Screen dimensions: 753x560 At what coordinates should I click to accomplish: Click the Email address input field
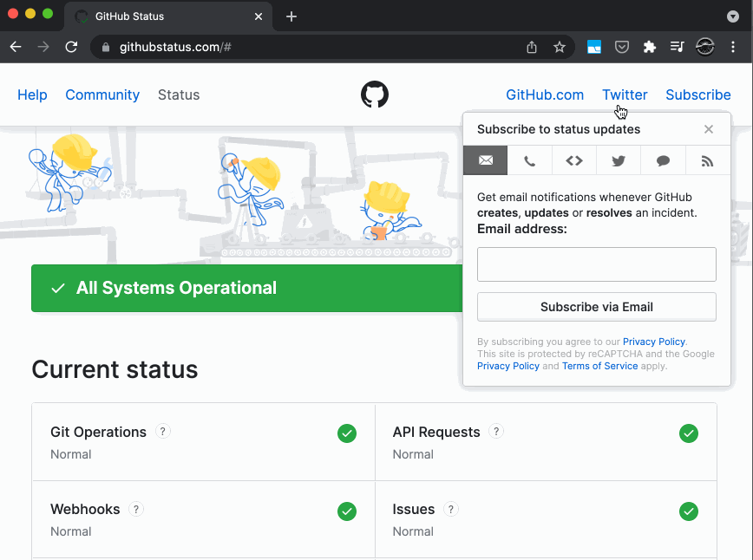[x=597, y=264]
